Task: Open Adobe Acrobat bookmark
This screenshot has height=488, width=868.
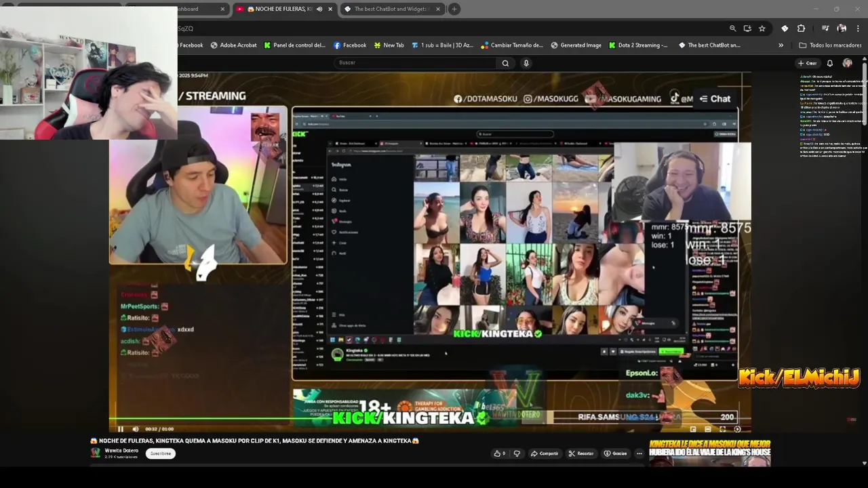Action: click(x=233, y=45)
